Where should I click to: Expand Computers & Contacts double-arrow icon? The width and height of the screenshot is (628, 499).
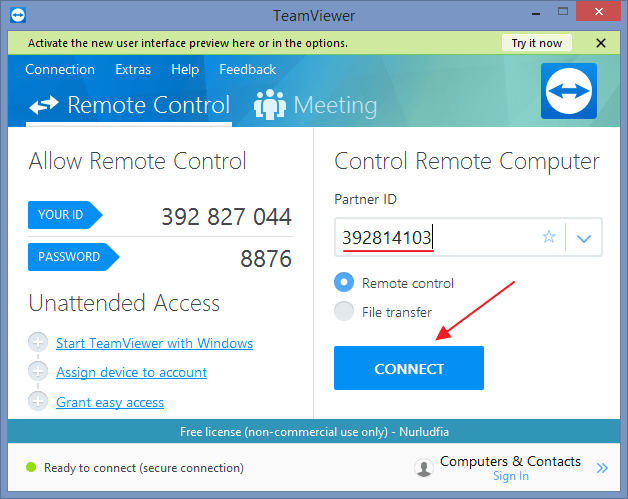point(602,468)
